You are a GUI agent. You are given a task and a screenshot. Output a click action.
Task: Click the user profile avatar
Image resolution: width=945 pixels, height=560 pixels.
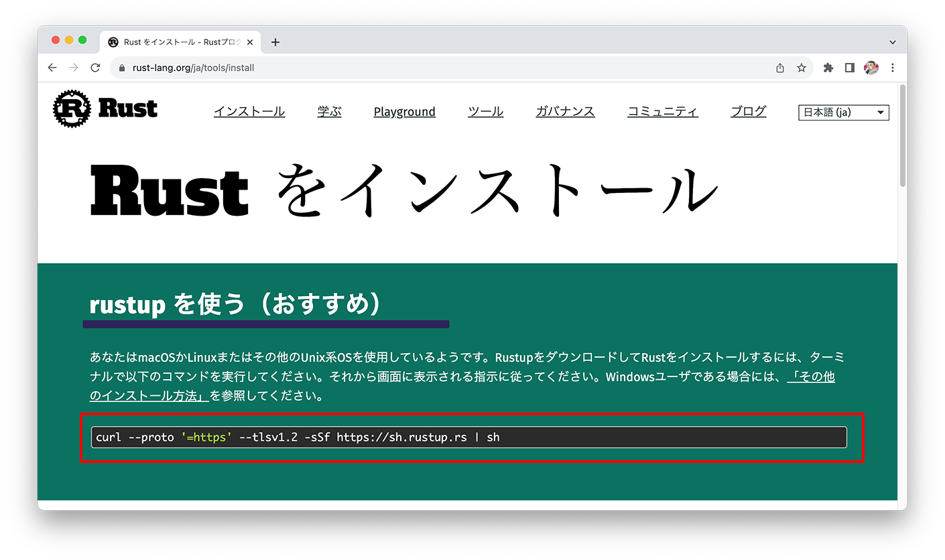tap(871, 68)
